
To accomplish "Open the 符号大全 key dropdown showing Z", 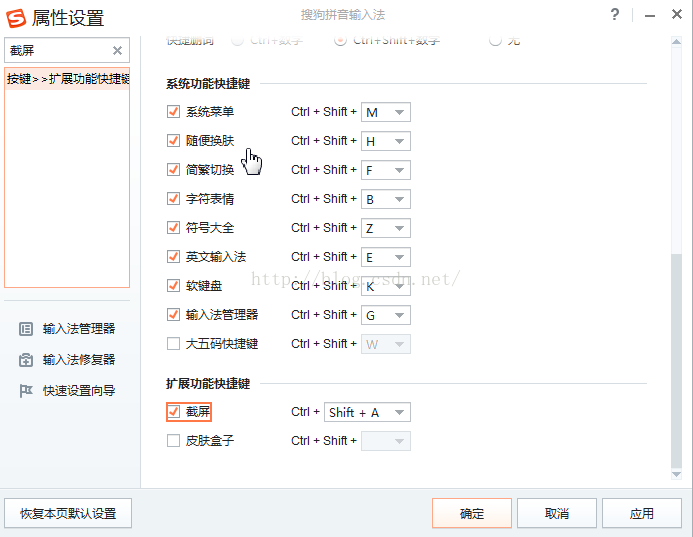I will 386,228.
